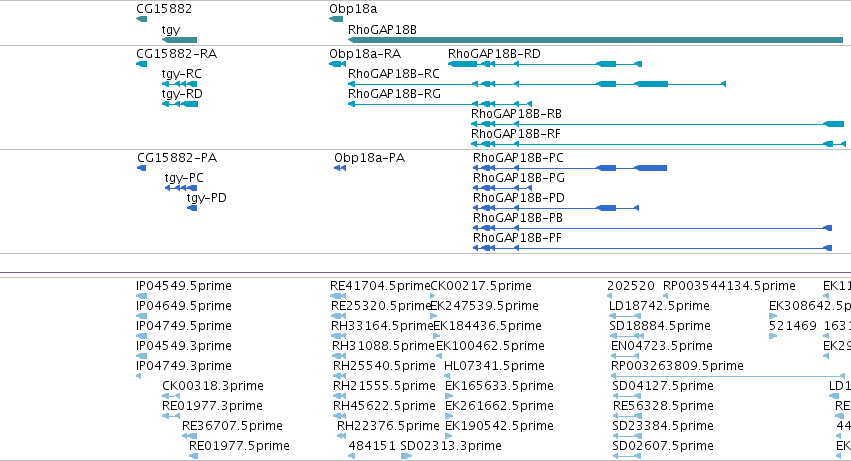Click the 202520 EST label
This screenshot has height=461, width=851.
[x=631, y=286]
